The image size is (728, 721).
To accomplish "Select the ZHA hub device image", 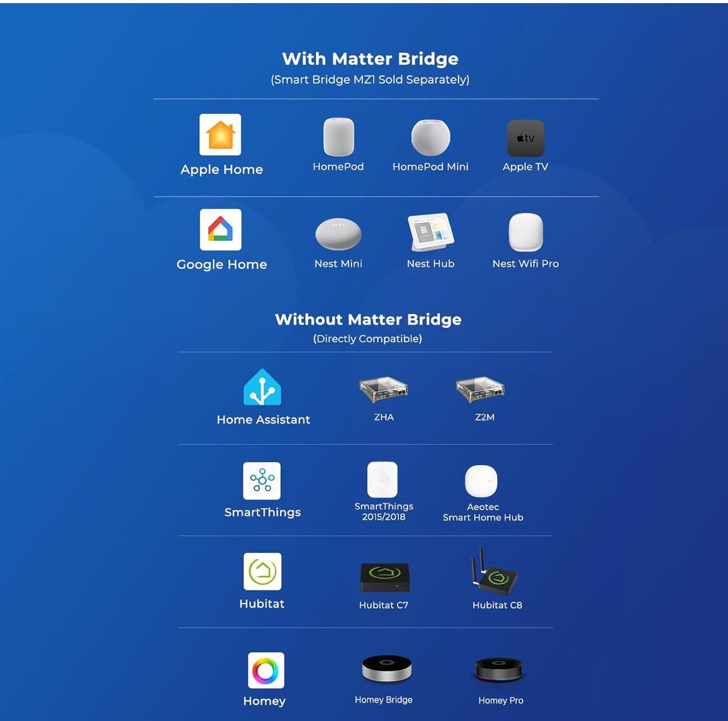I will (x=383, y=389).
